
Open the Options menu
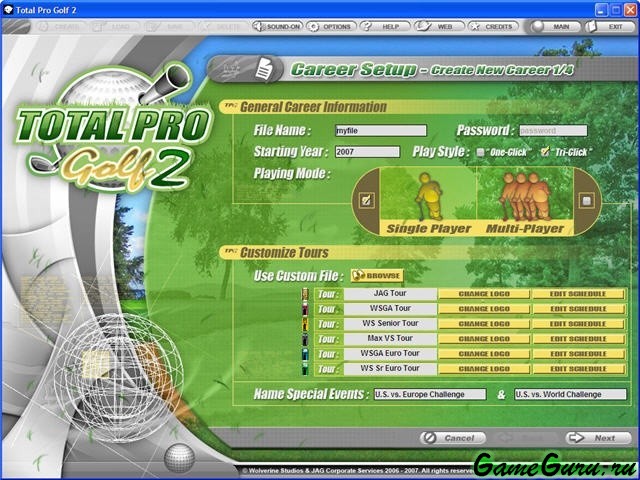331,27
